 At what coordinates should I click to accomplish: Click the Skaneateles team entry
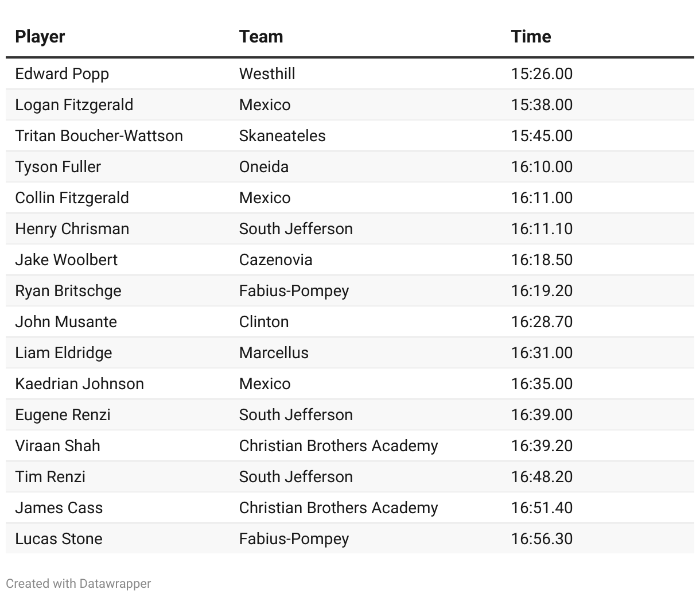[x=282, y=136]
